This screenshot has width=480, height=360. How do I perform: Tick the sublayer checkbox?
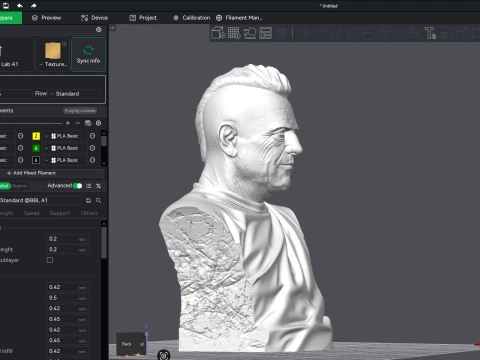pos(50,260)
